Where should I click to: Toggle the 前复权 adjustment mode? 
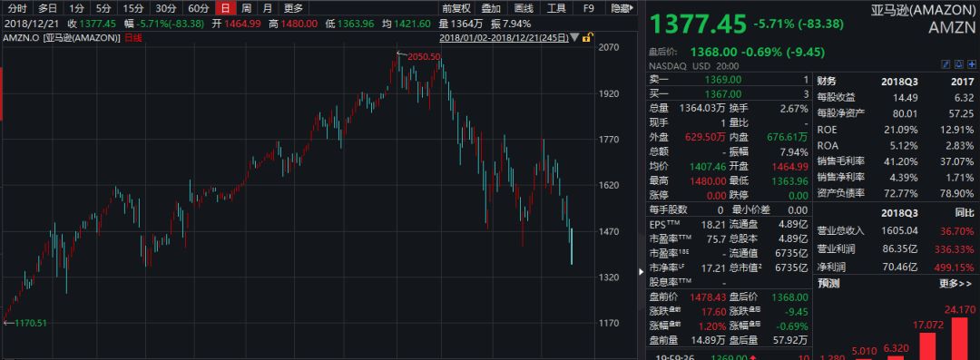click(x=456, y=8)
